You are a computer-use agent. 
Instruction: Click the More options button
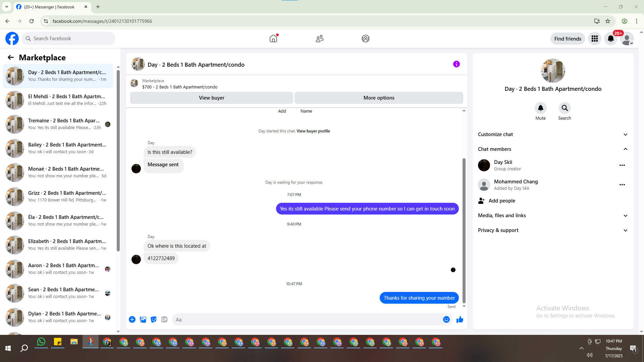[379, 98]
